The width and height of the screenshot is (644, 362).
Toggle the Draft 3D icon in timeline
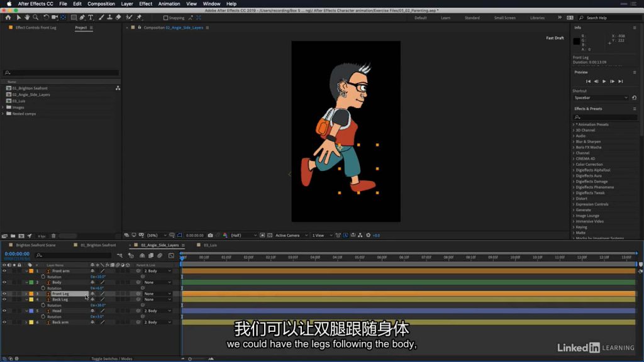point(131,256)
